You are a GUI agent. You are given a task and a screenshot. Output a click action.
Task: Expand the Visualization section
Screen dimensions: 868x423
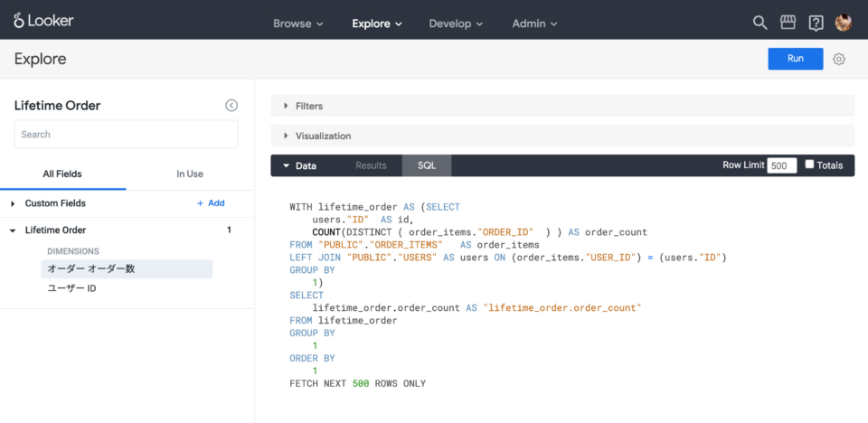coord(562,136)
